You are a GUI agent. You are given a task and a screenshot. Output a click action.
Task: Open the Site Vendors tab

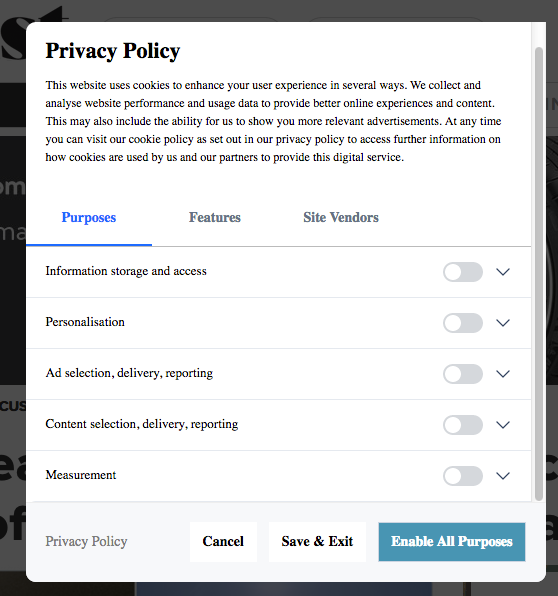[x=341, y=217]
